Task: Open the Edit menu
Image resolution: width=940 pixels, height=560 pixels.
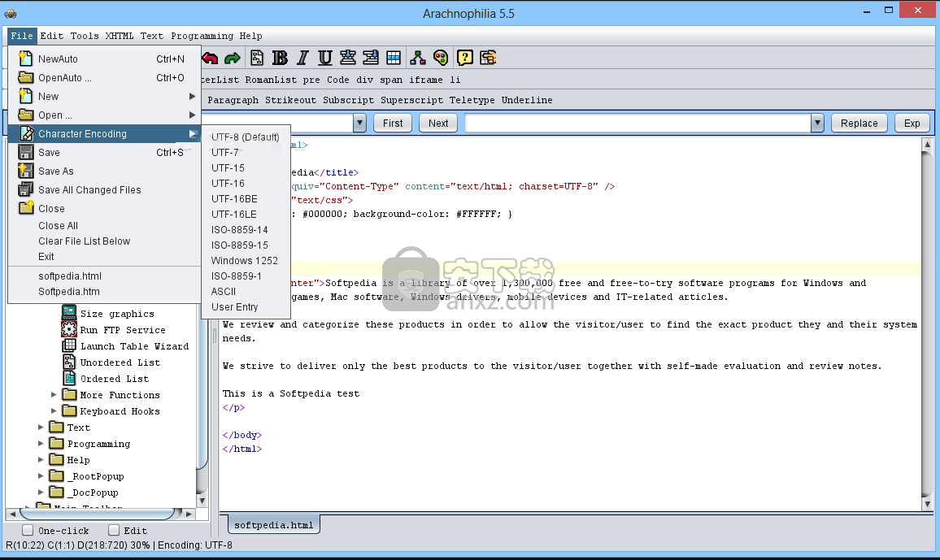Action: click(x=51, y=36)
